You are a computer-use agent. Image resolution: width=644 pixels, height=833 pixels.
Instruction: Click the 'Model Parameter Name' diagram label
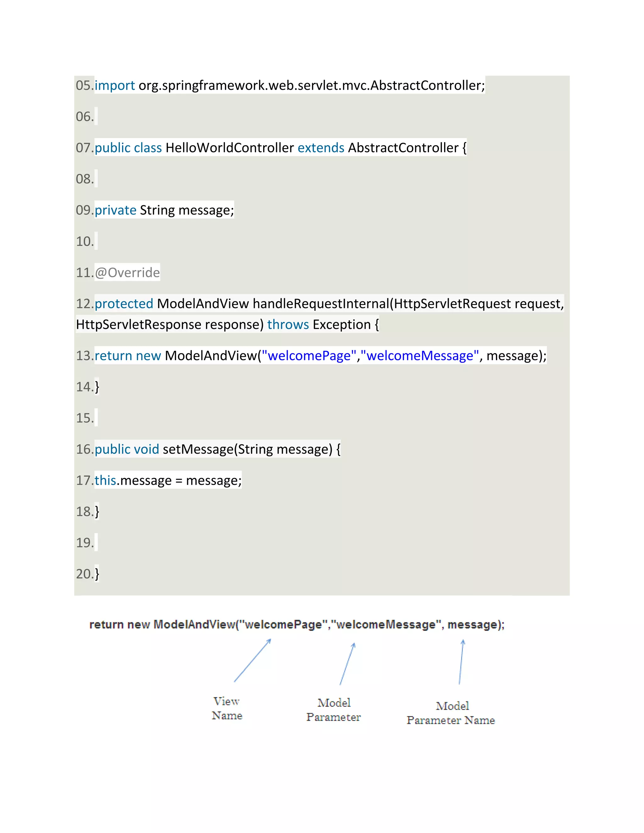tap(451, 713)
